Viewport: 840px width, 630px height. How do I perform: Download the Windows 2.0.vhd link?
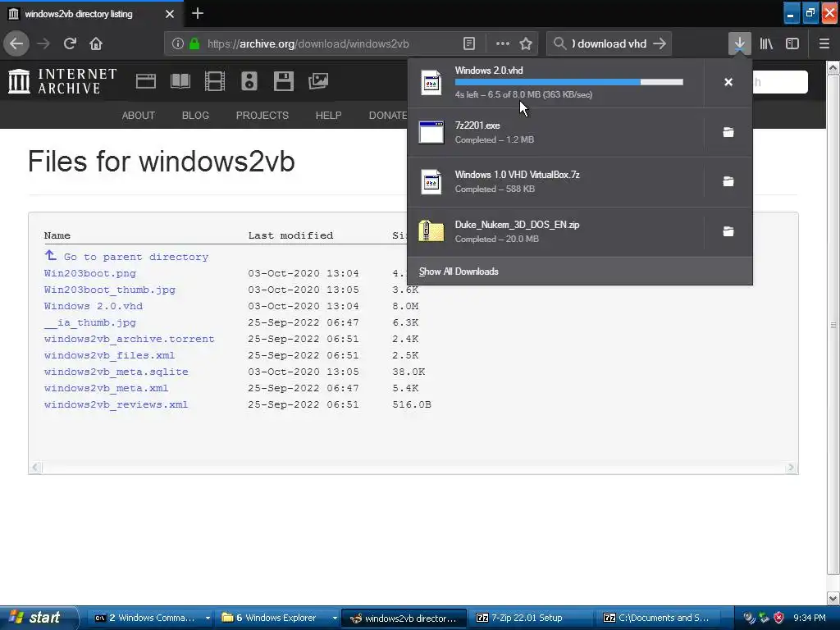94,306
